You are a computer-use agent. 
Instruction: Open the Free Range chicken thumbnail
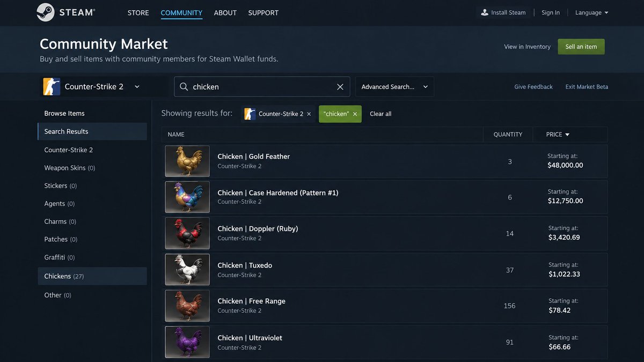(x=187, y=306)
